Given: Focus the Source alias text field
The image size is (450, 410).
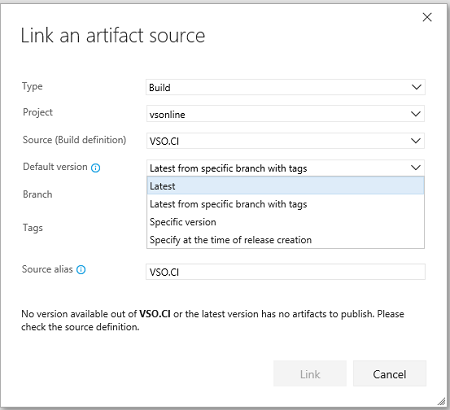Looking at the screenshot, I should [x=286, y=272].
